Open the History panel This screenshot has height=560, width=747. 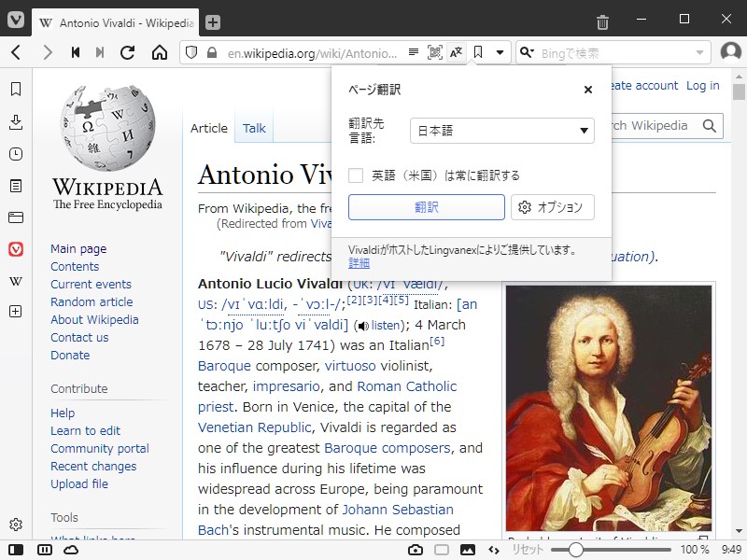click(x=15, y=155)
